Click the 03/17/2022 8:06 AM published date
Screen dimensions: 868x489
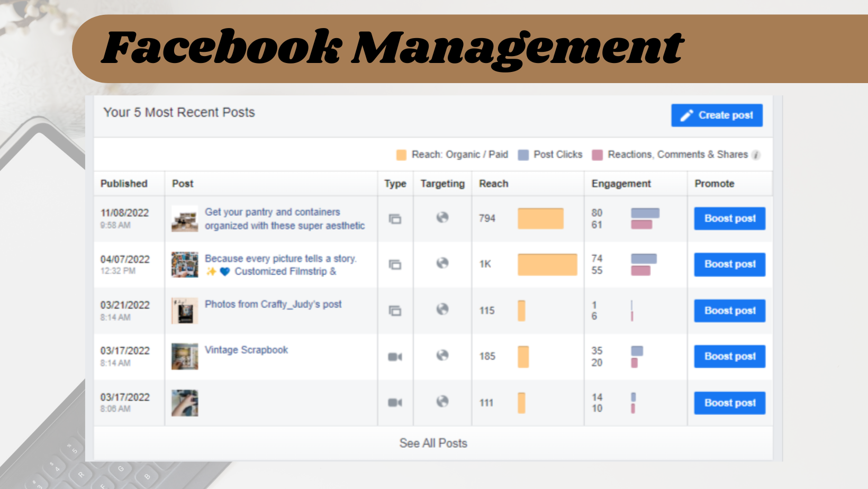125,397
